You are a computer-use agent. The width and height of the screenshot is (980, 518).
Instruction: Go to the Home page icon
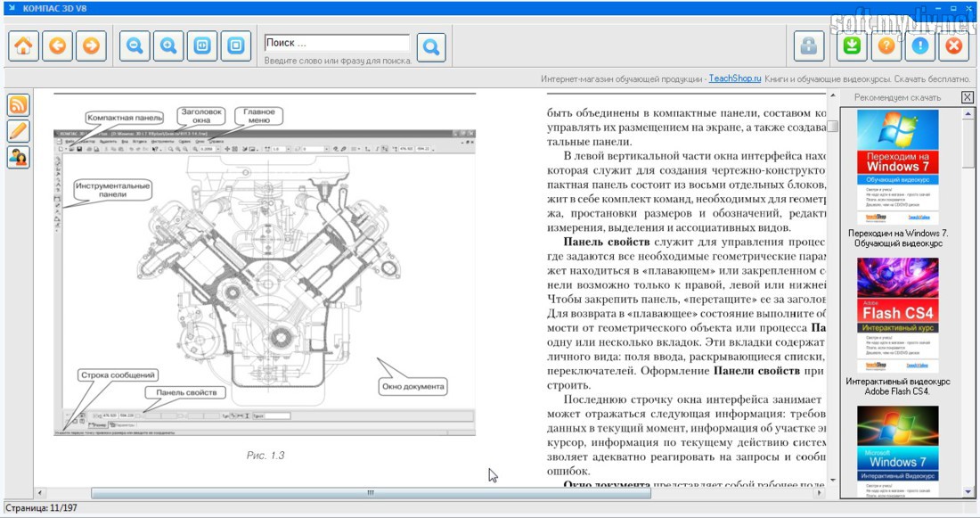pyautogui.click(x=24, y=45)
